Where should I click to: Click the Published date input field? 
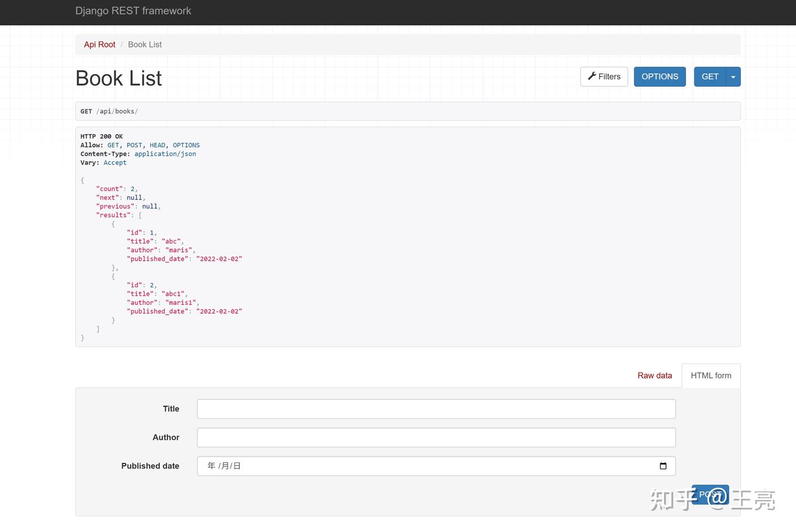pyautogui.click(x=387, y=466)
